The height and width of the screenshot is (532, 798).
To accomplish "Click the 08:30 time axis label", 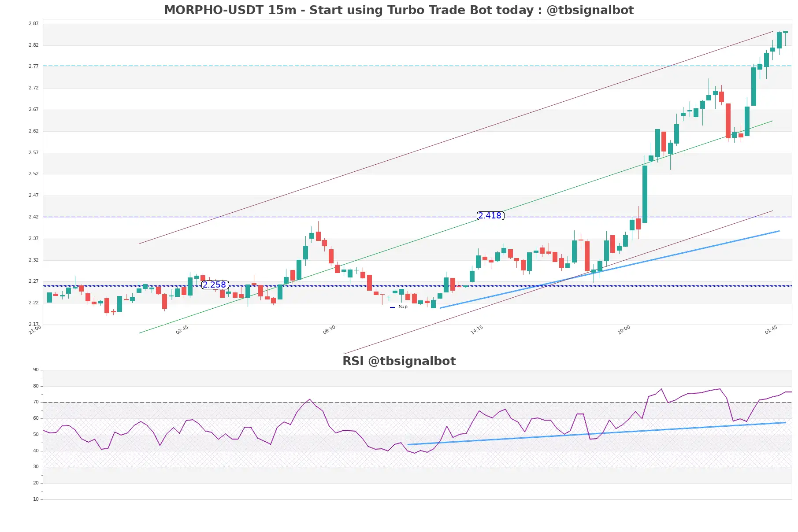I will coord(329,330).
